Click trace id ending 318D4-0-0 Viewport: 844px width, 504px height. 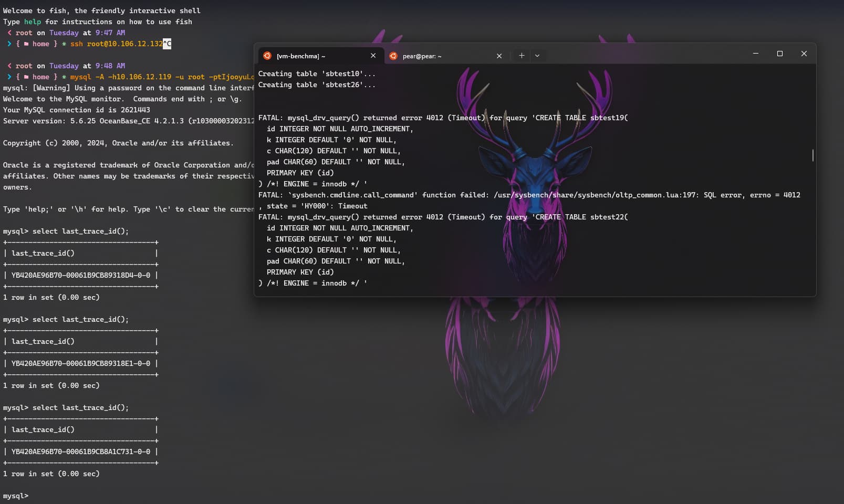tap(81, 275)
